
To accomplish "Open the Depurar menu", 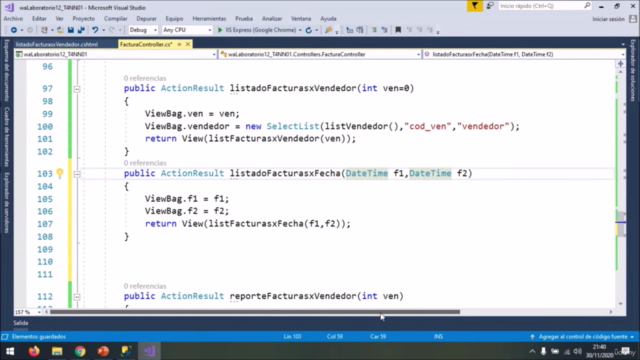I will tap(147, 19).
